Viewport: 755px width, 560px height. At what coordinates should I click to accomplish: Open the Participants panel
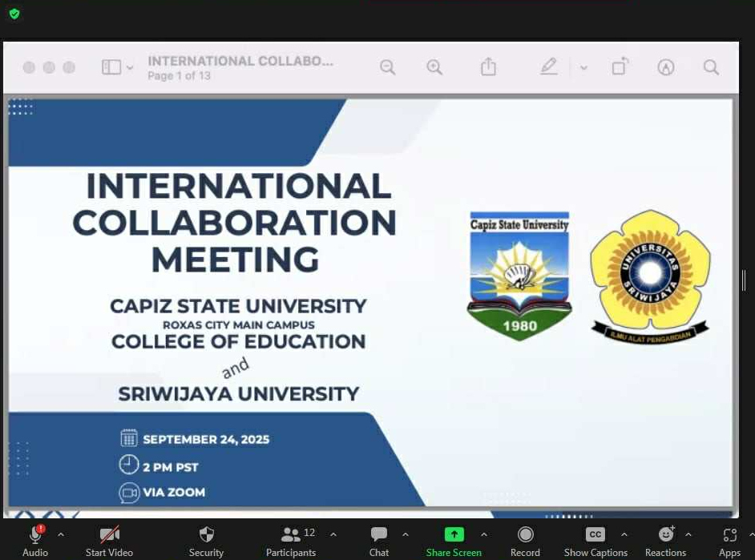(x=291, y=535)
